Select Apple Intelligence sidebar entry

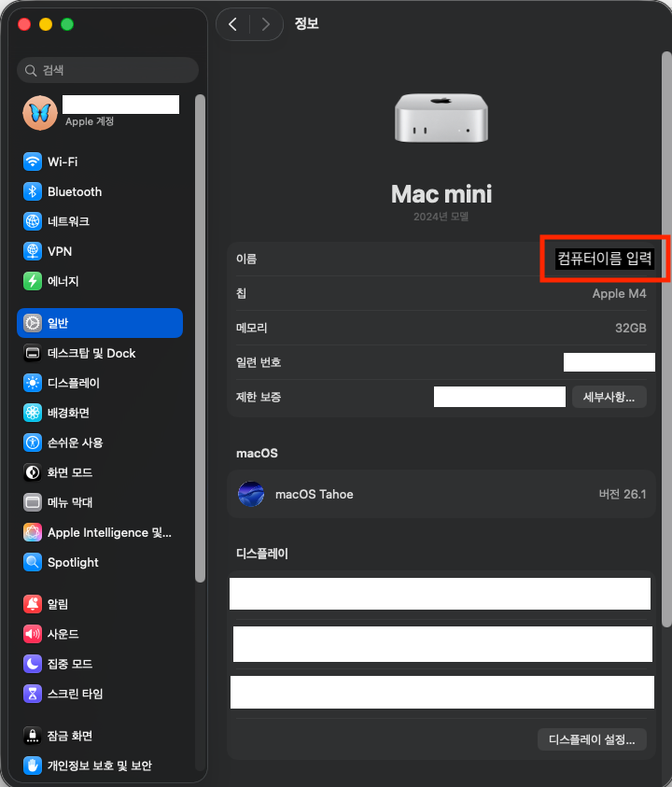pos(109,532)
